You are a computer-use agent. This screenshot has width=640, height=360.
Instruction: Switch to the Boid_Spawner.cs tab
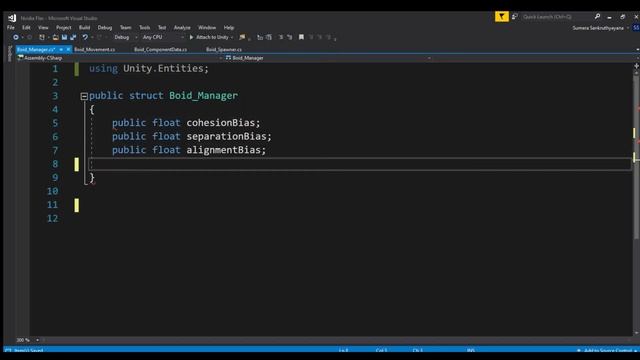click(224, 49)
